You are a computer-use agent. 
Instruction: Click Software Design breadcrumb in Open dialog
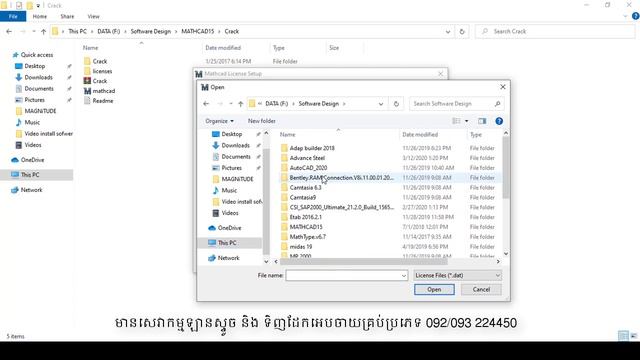319,104
